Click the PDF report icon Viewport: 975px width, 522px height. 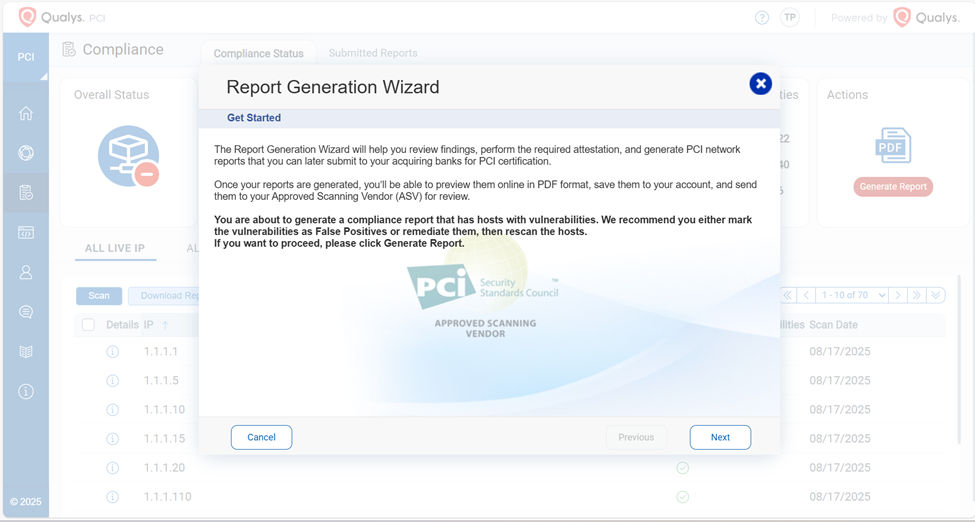coord(893,146)
